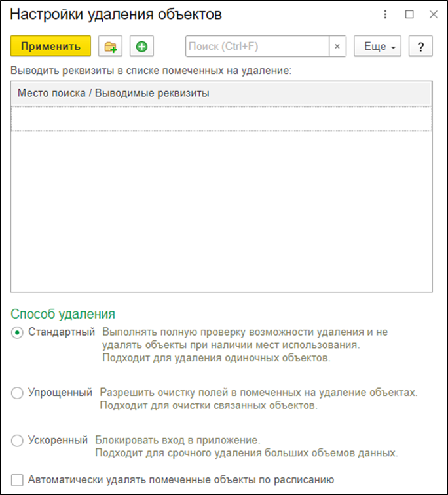Viewport: 448px width, 495px height.
Task: Expand the Еще dropdown menu
Action: (x=377, y=47)
